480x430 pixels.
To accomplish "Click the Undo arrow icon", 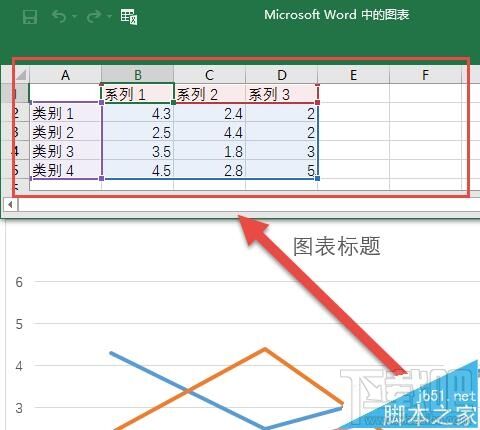I will coord(59,16).
